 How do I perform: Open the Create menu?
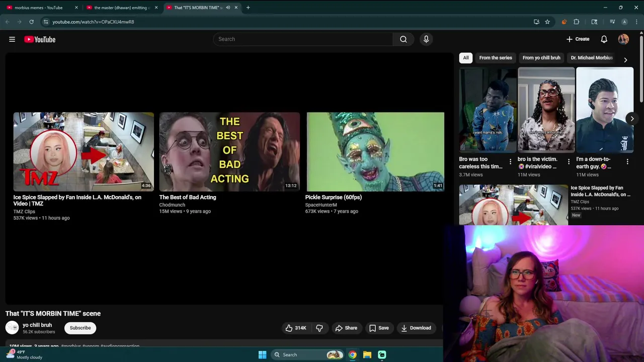coord(578,39)
